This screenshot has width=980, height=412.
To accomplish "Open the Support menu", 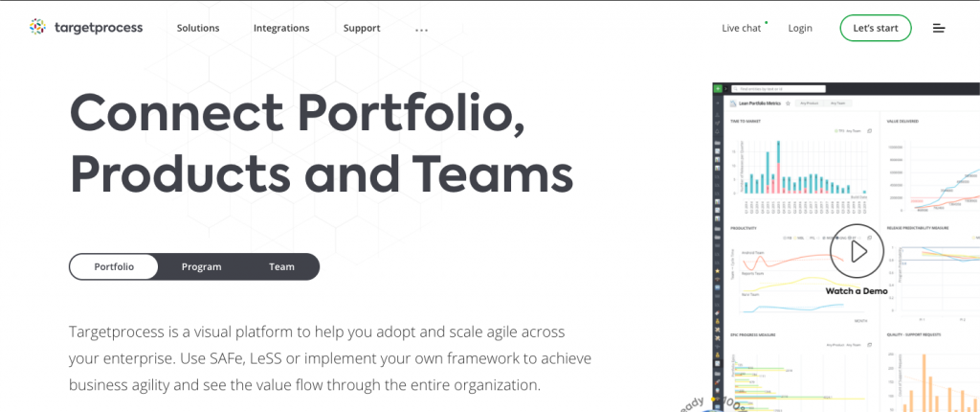I will [362, 28].
